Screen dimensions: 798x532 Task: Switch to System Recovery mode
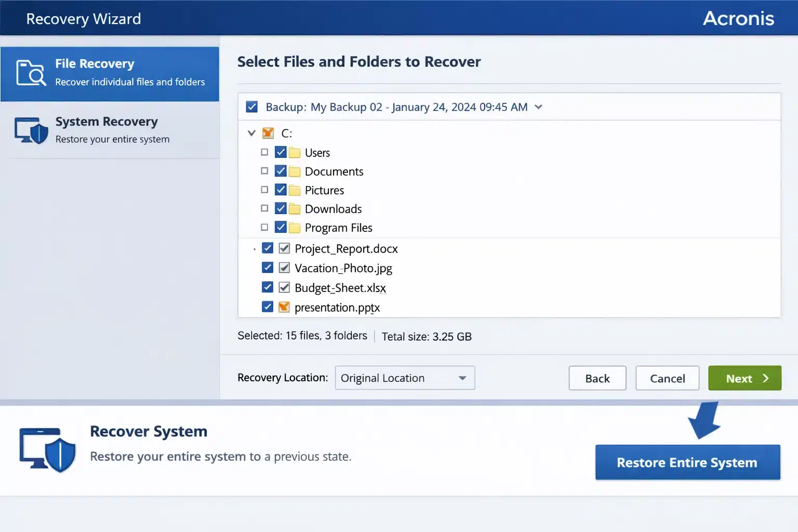(107, 129)
